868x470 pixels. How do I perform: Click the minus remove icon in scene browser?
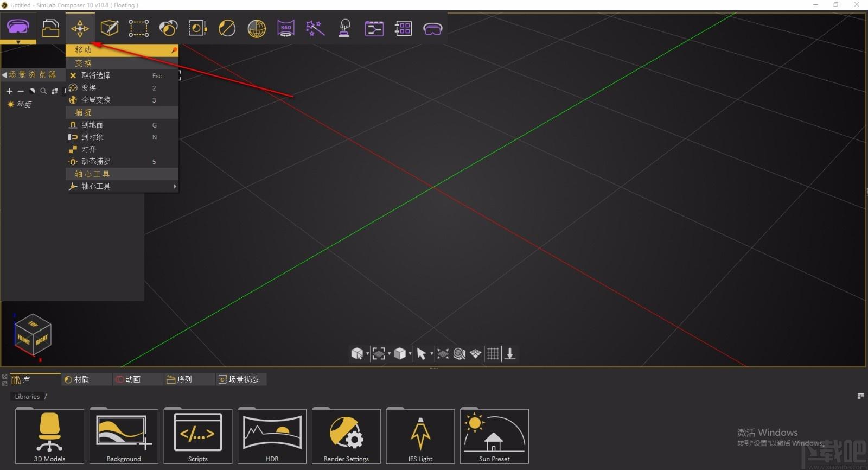pos(21,91)
